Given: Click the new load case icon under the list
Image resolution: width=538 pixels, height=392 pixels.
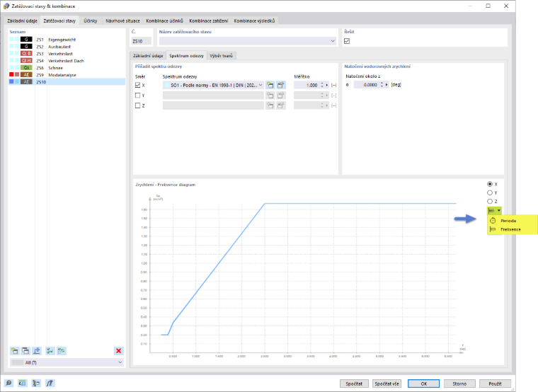Looking at the screenshot, I should tap(14, 351).
